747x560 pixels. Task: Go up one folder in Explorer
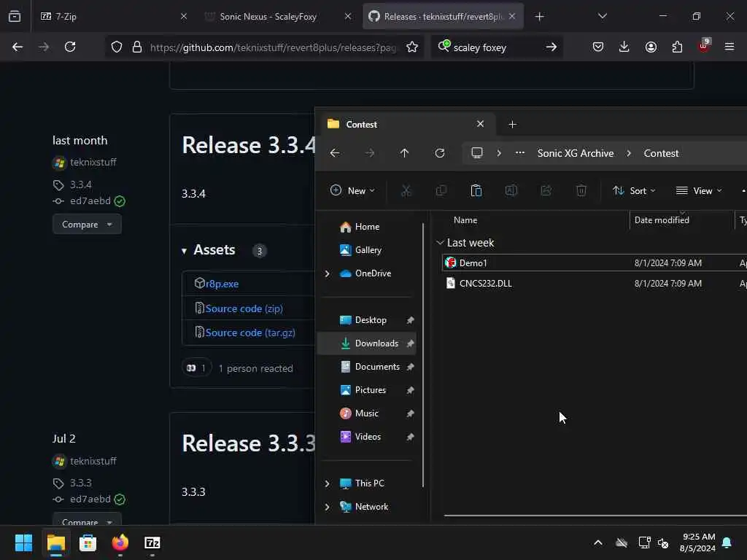point(404,153)
